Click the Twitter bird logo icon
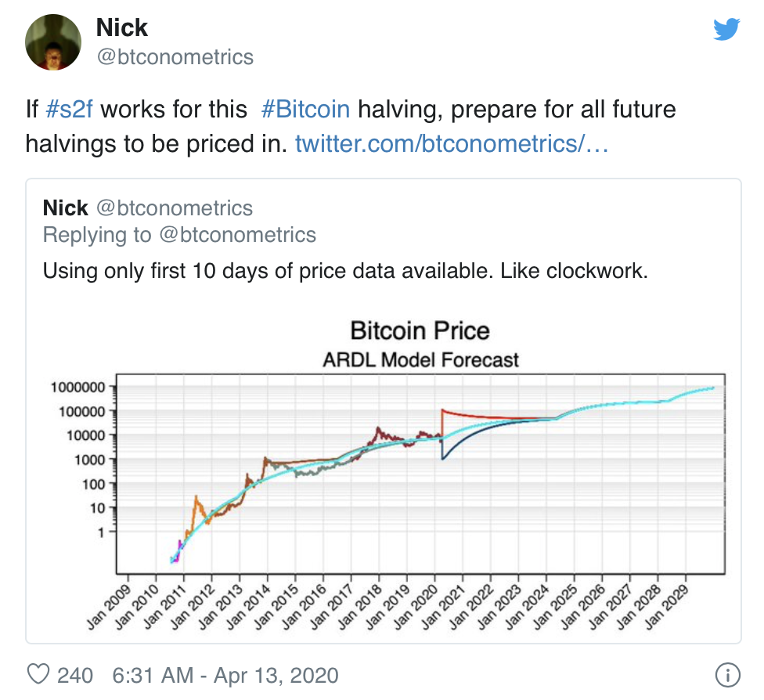 coord(726,29)
